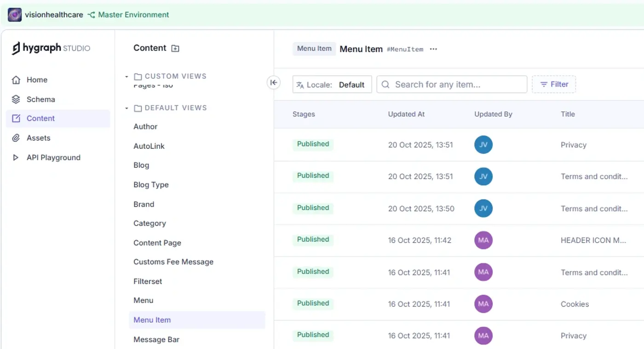The width and height of the screenshot is (644, 349).
Task: Open the API Playground
Action: coord(58,157)
